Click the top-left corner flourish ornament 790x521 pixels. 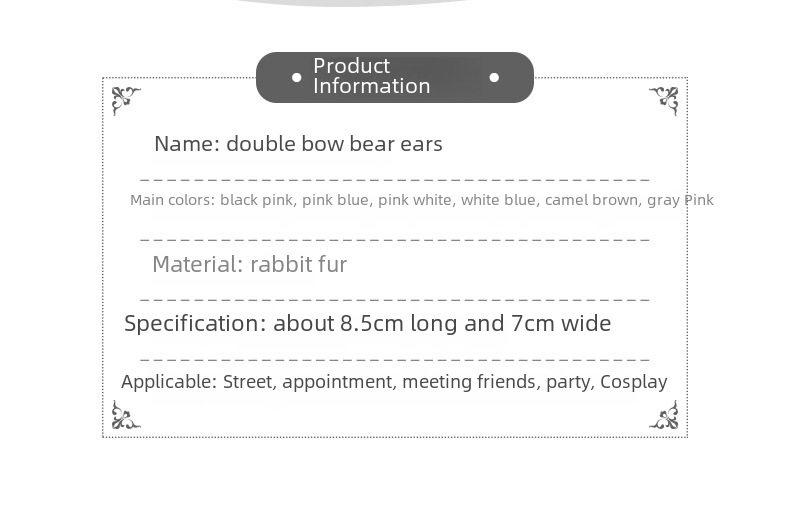point(125,100)
